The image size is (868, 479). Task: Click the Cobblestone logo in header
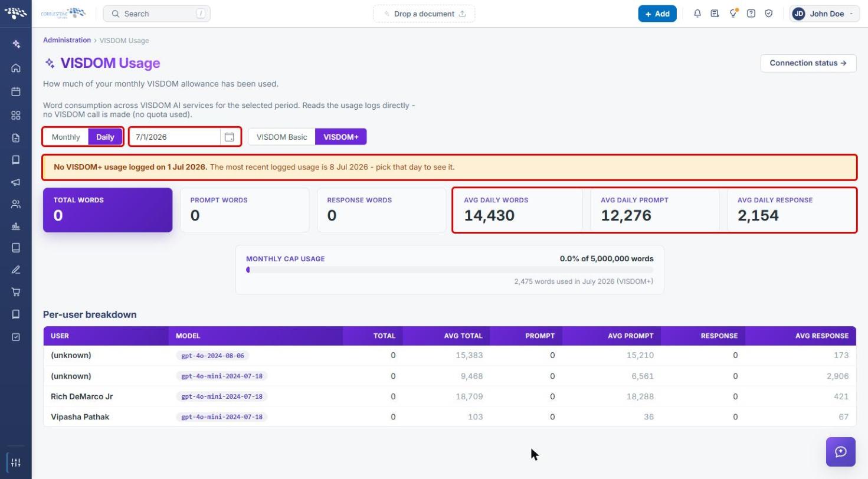(x=63, y=13)
